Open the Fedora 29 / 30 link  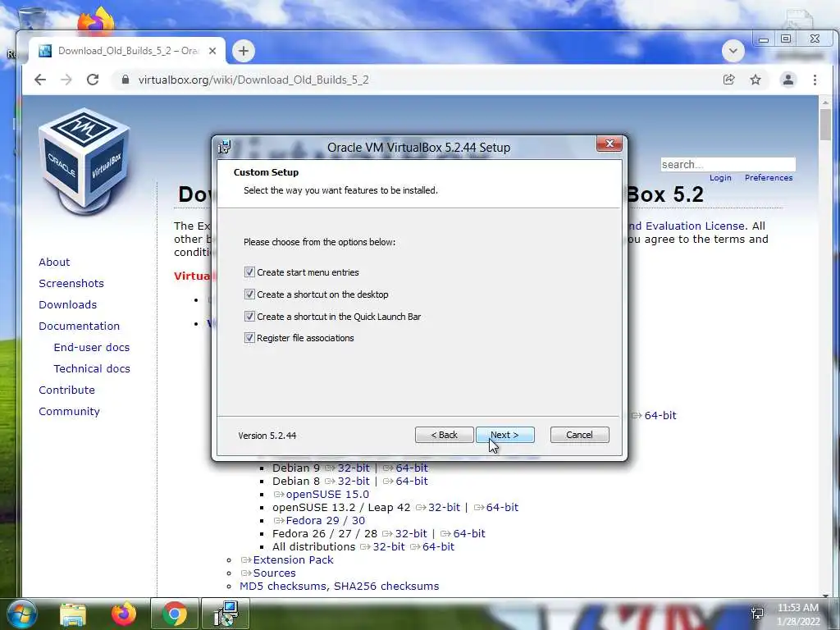(325, 520)
